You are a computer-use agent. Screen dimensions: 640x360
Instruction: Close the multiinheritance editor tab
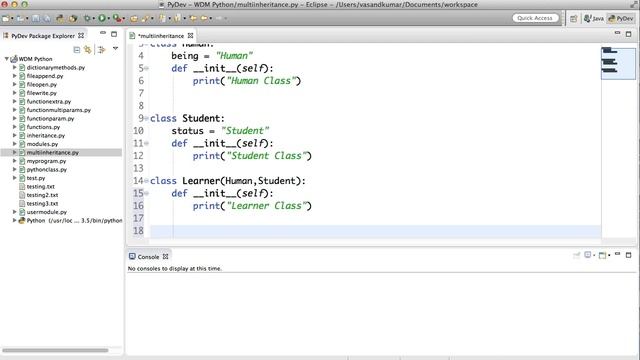coord(190,36)
